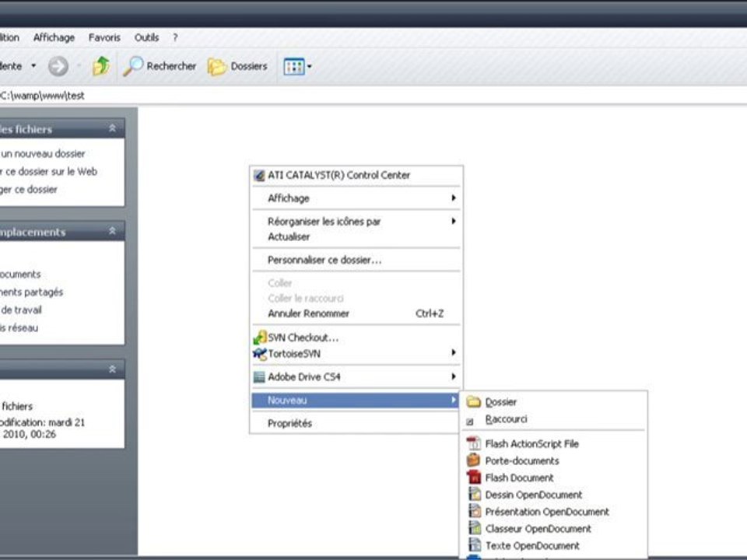
Task: Go up one folder level
Action: click(x=101, y=66)
